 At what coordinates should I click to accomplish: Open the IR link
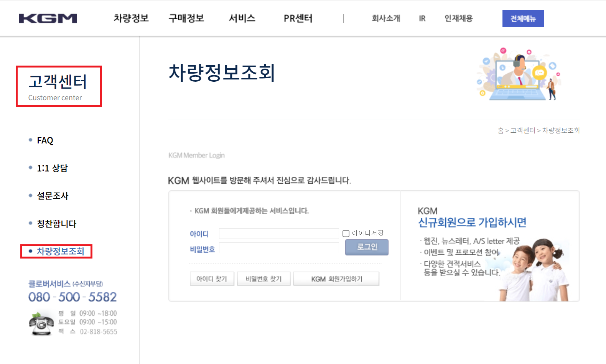tap(422, 18)
